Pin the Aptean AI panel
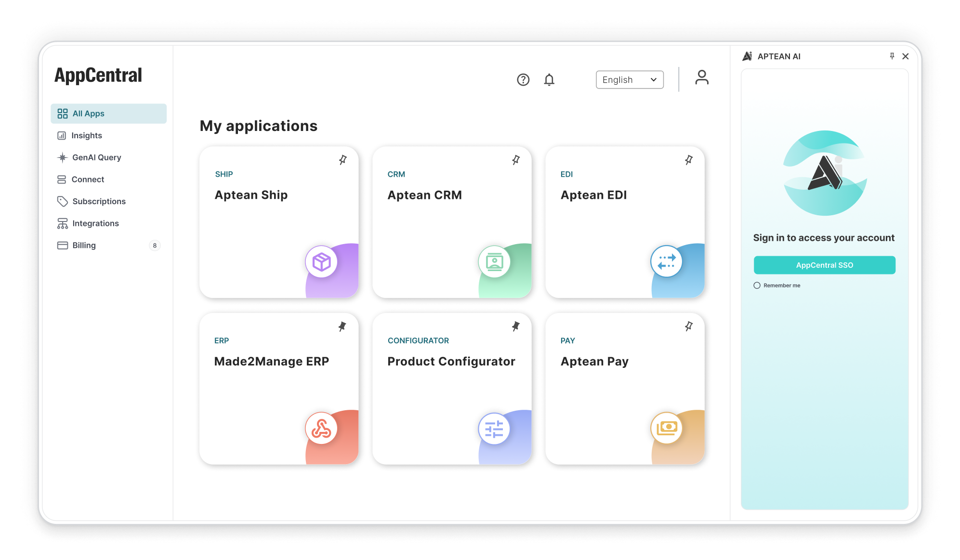The height and width of the screenshot is (560, 960). tap(892, 56)
